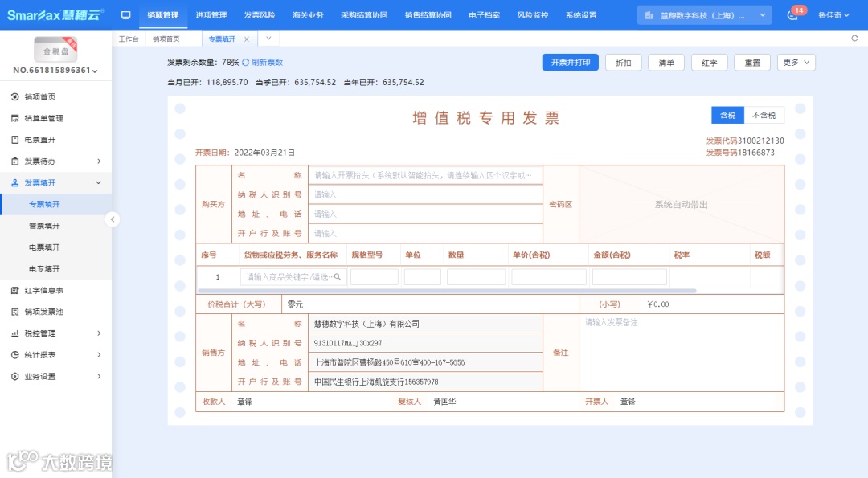Viewport: 868px width, 478px height.
Task: Collapse the sidebar with the arrow handle
Action: 113,219
